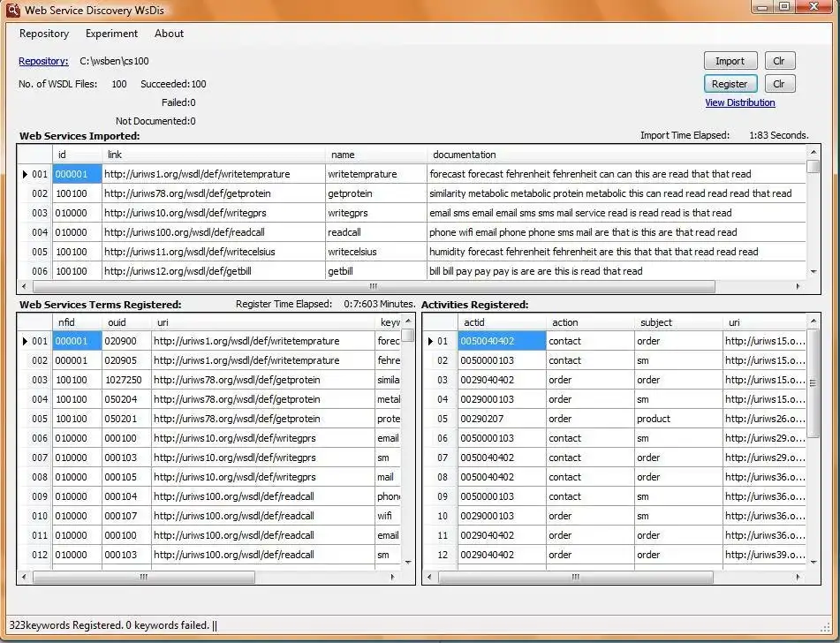Screen dimensions: 840x643
Task: Click the Clr button next to Register
Action: pos(779,84)
